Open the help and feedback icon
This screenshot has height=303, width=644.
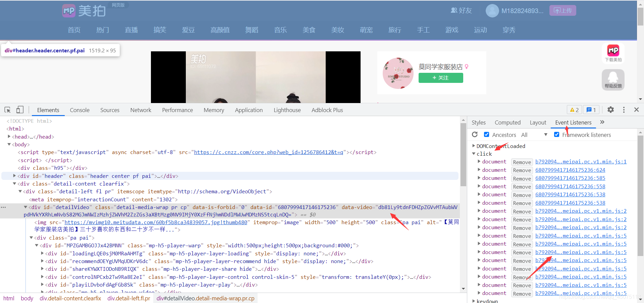[x=613, y=80]
